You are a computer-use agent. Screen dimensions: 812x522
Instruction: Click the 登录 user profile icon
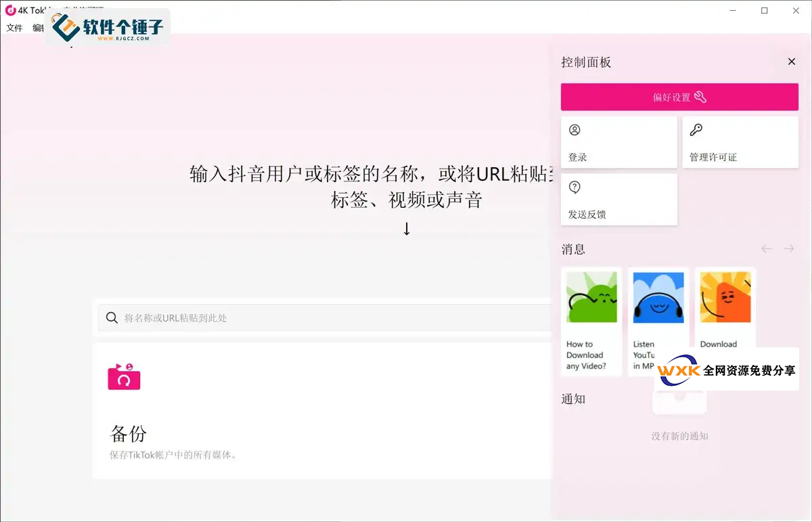pos(574,130)
